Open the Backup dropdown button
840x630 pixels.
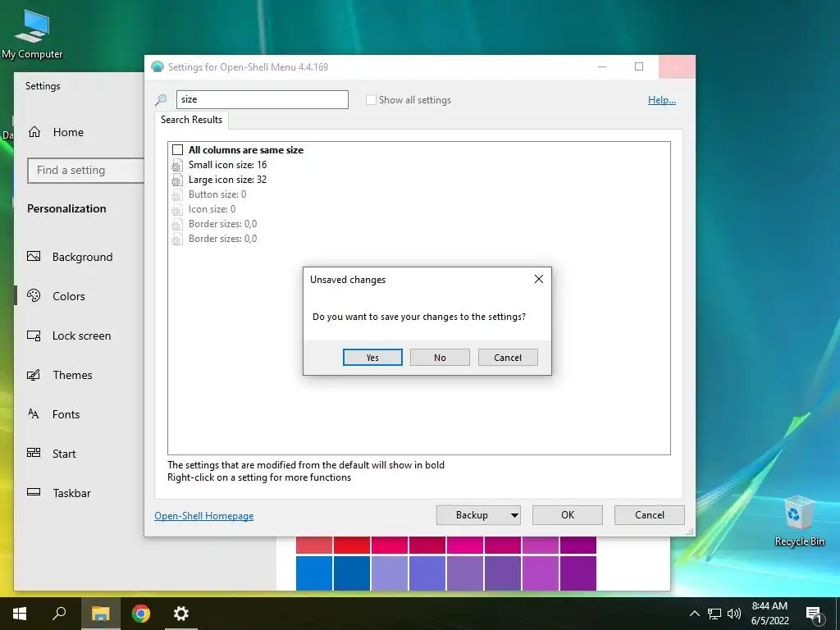(478, 515)
